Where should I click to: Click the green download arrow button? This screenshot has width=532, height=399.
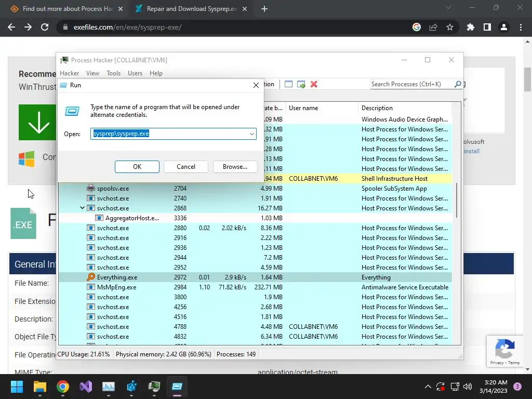coord(37,122)
